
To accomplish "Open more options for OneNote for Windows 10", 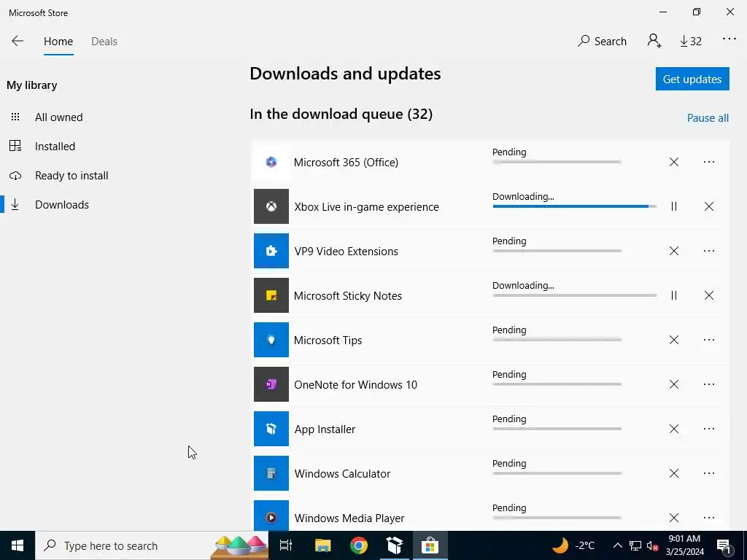I will coord(709,384).
